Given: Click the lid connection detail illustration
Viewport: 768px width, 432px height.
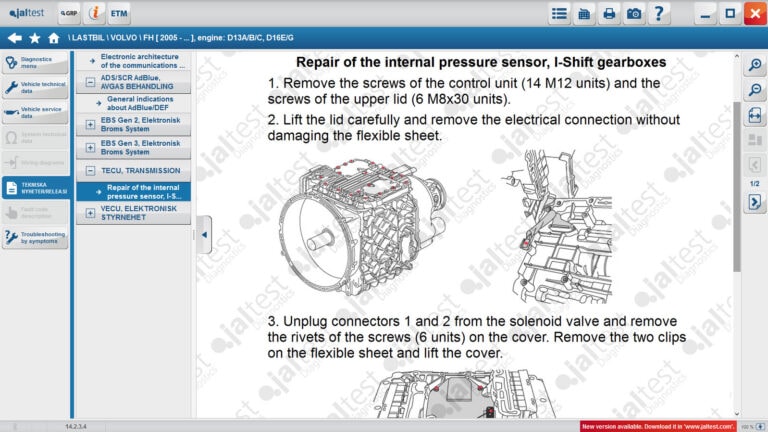Looking at the screenshot, I should pyautogui.click(x=557, y=226).
